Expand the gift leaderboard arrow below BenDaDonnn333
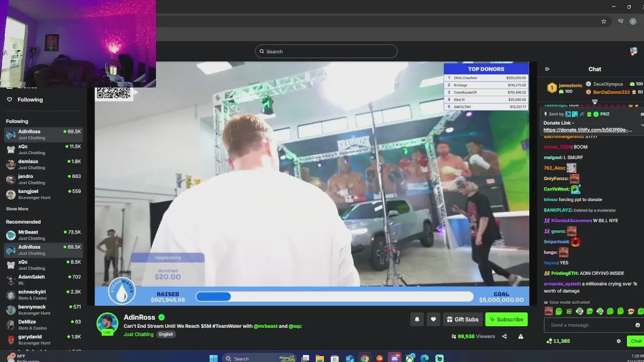This screenshot has height=362, width=644. pyautogui.click(x=595, y=102)
